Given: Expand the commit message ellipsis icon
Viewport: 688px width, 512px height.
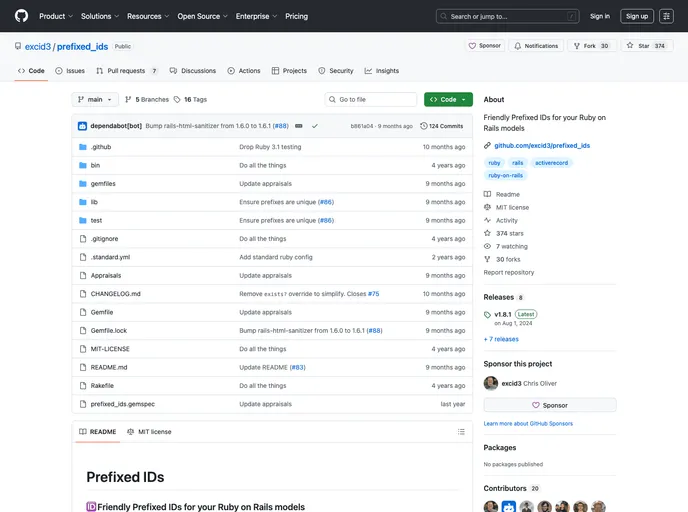Looking at the screenshot, I should (299, 126).
